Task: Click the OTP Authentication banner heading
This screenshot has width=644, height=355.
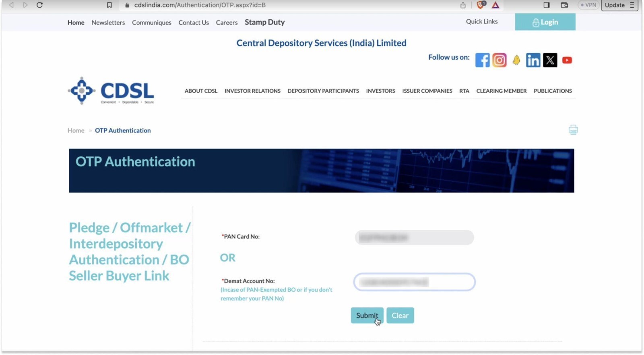Action: pos(135,162)
